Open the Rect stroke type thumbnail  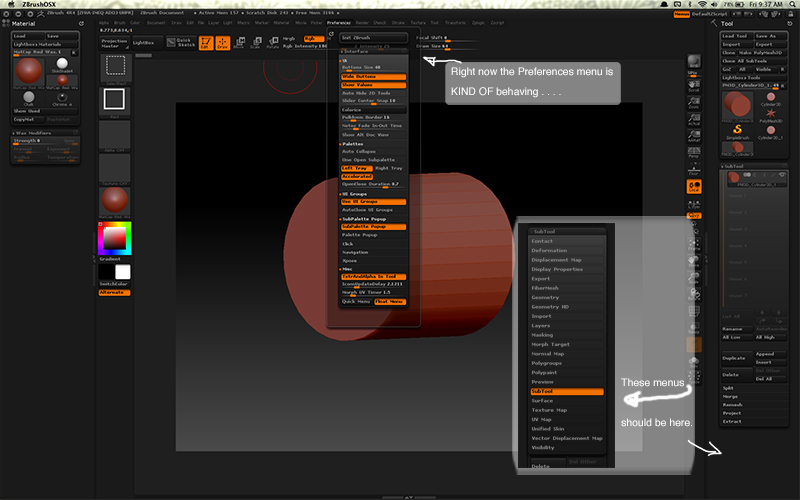(x=115, y=102)
